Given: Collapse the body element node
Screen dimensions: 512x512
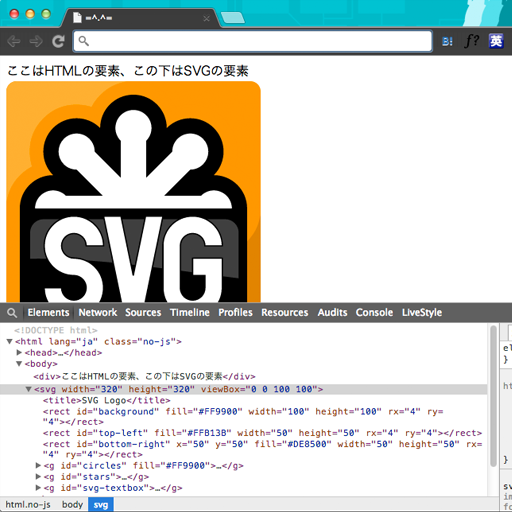Looking at the screenshot, I should [x=19, y=364].
